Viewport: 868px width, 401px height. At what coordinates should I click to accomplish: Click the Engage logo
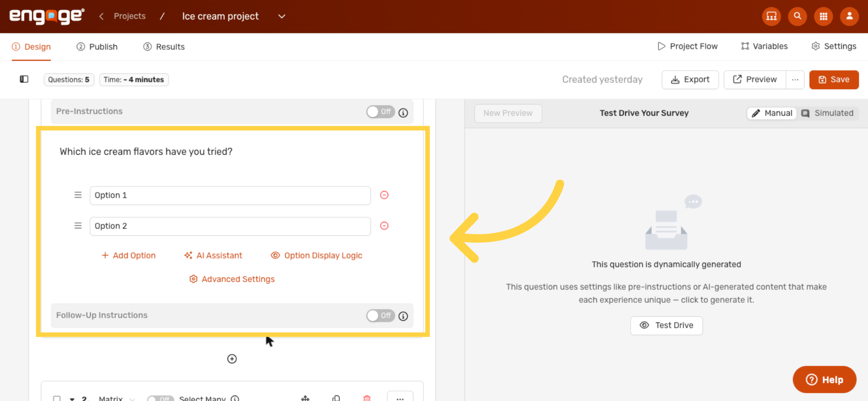[x=47, y=16]
